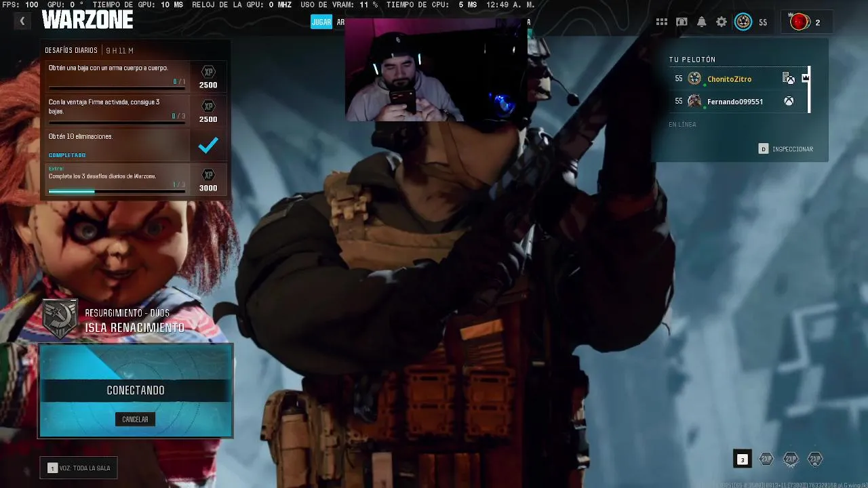Click Firme challenge 0/3 progress bar
868x488 pixels.
tap(117, 123)
